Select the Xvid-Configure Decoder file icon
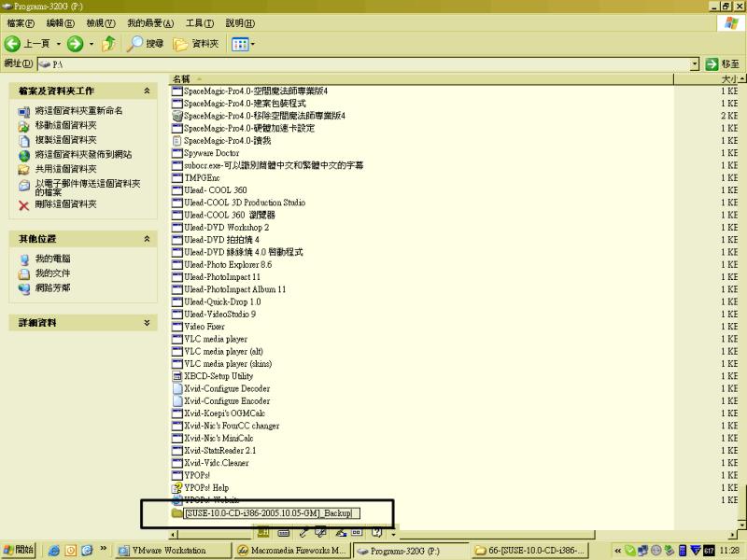The height and width of the screenshot is (560, 747). pos(177,388)
